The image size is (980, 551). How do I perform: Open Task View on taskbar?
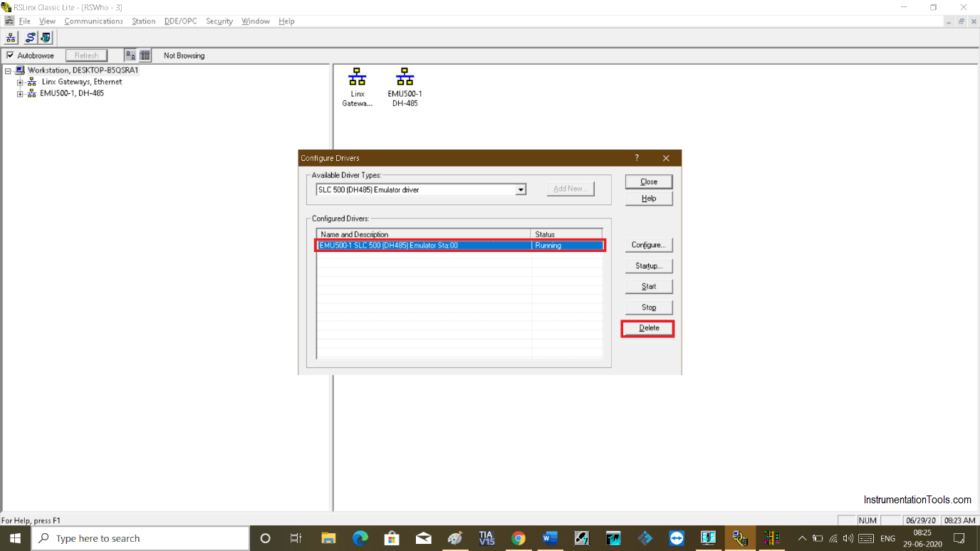click(x=296, y=538)
